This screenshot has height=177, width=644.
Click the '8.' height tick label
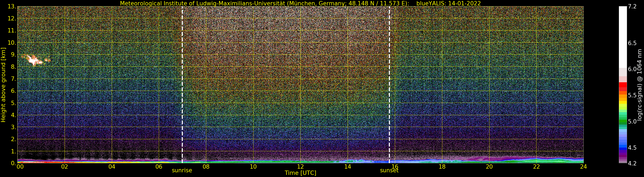pos(14,67)
